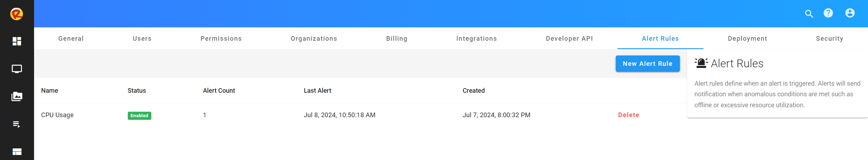868x160 pixels.
Task: Click the search magnifier icon
Action: pyautogui.click(x=809, y=14)
